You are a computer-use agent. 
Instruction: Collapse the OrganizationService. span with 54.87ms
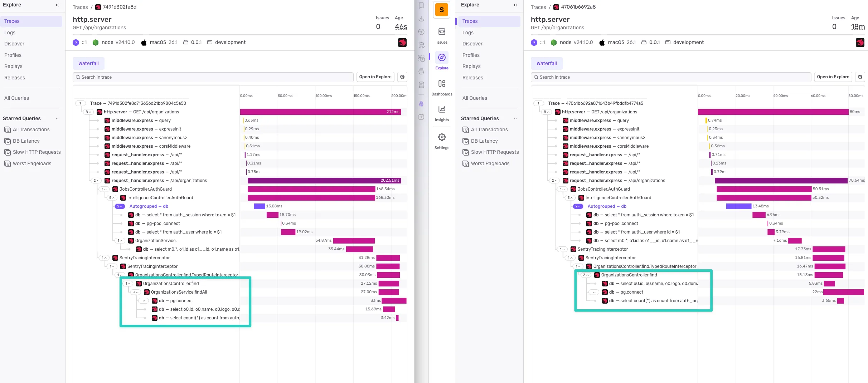[x=120, y=241]
